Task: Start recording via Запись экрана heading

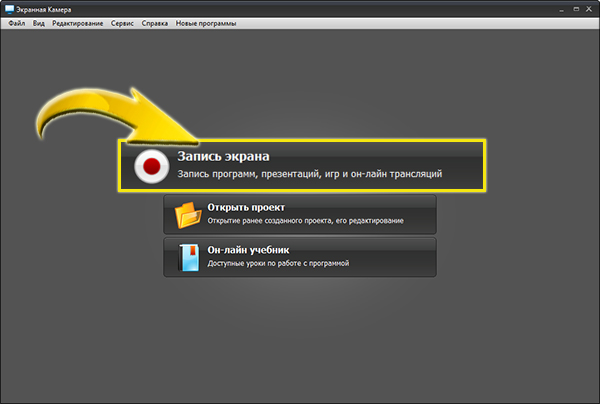Action: (x=223, y=156)
